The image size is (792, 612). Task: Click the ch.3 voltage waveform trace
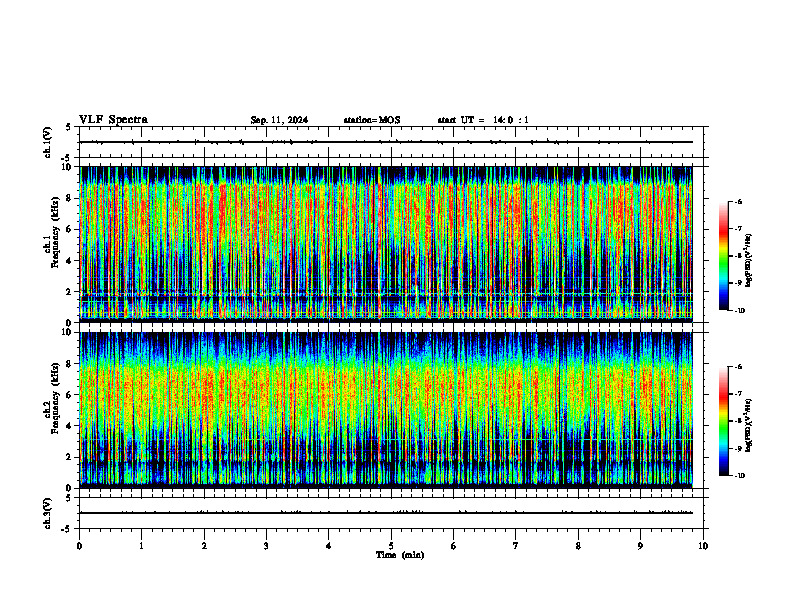click(x=386, y=513)
